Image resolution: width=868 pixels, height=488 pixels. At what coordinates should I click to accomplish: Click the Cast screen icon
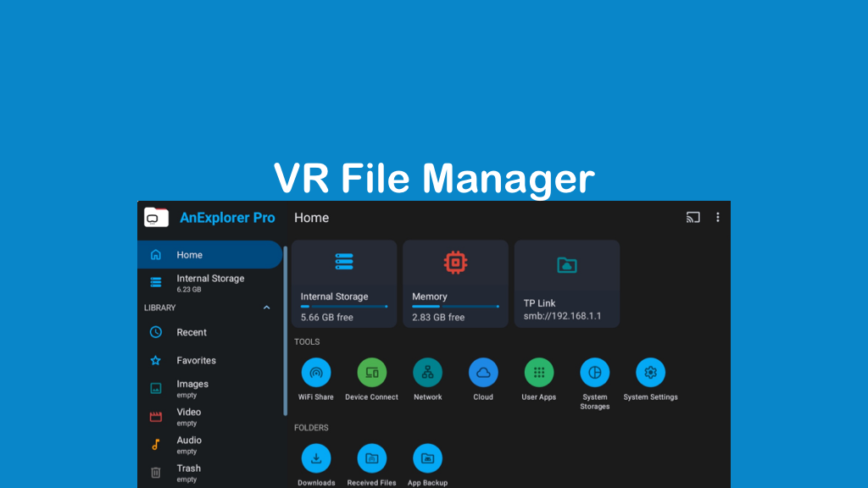(693, 218)
